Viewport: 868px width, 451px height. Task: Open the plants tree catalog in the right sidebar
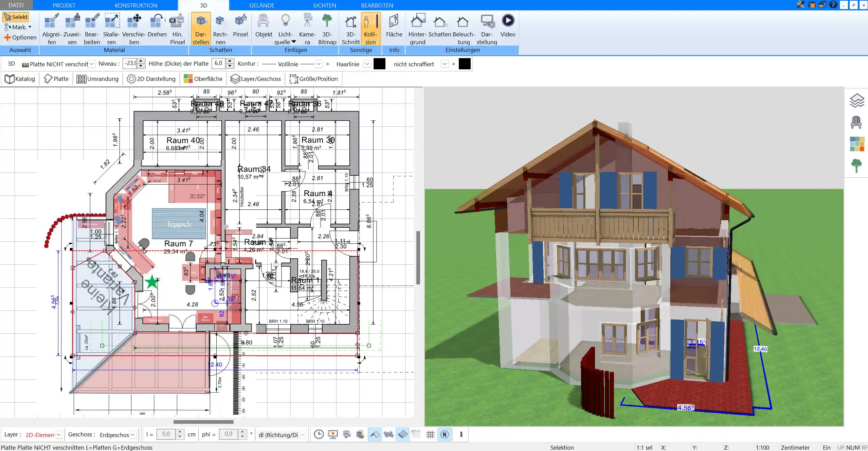[x=856, y=166]
